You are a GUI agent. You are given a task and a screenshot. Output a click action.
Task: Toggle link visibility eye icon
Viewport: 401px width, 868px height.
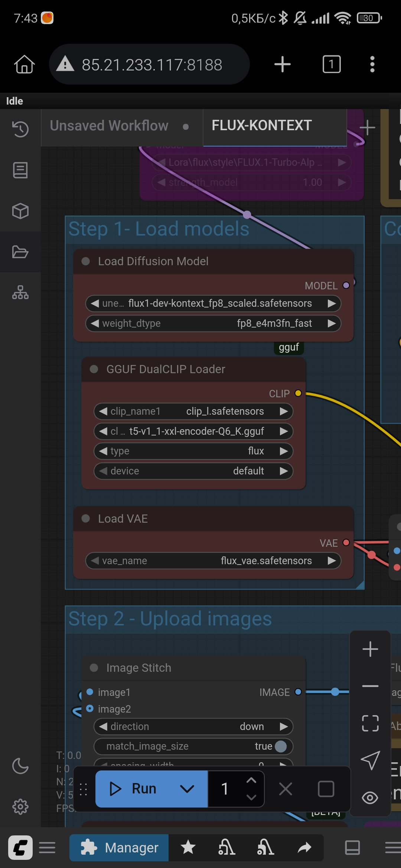[370, 798]
